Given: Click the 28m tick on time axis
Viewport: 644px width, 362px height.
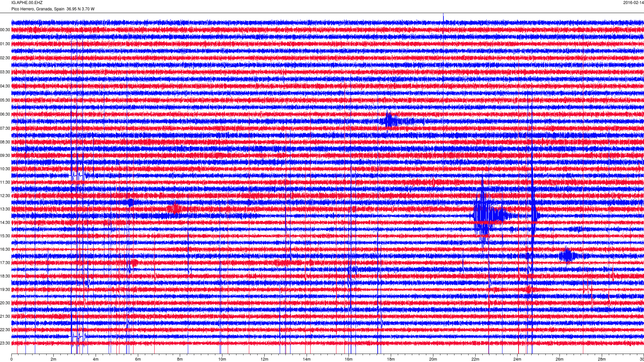Looking at the screenshot, I should [602, 359].
